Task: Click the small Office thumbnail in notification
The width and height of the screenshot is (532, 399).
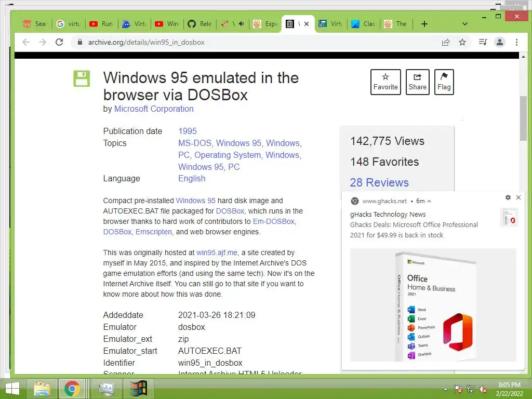Action: point(509,217)
